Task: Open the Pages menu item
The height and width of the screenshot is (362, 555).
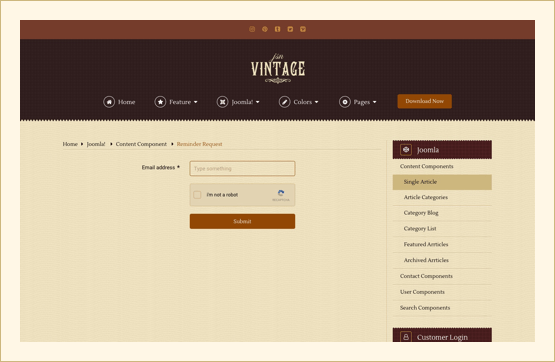Action: pyautogui.click(x=362, y=102)
